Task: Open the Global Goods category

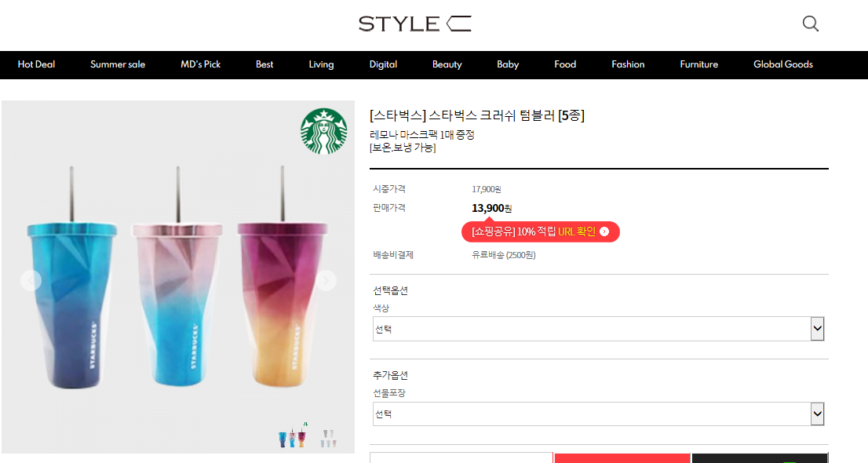Action: point(782,64)
